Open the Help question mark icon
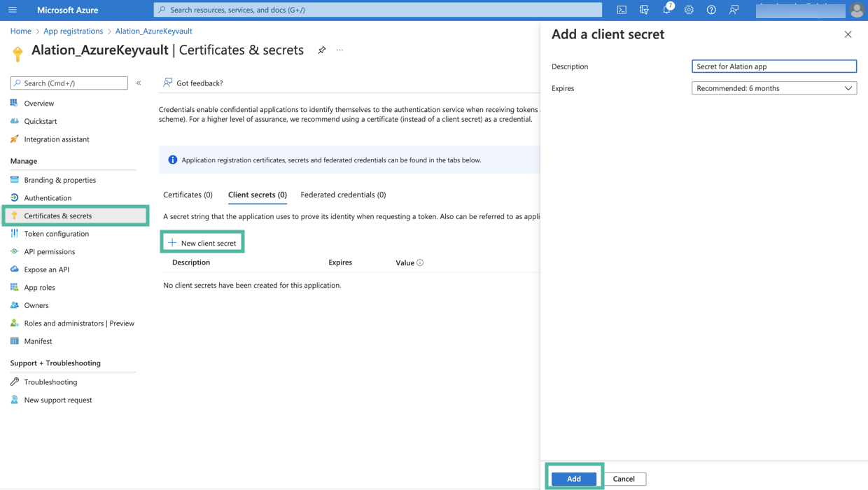The width and height of the screenshot is (868, 490). click(711, 10)
